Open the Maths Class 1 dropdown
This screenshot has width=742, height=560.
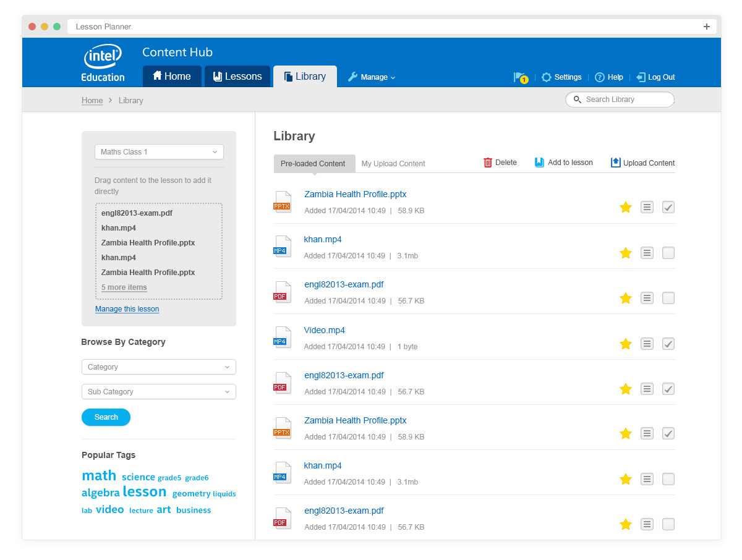158,151
